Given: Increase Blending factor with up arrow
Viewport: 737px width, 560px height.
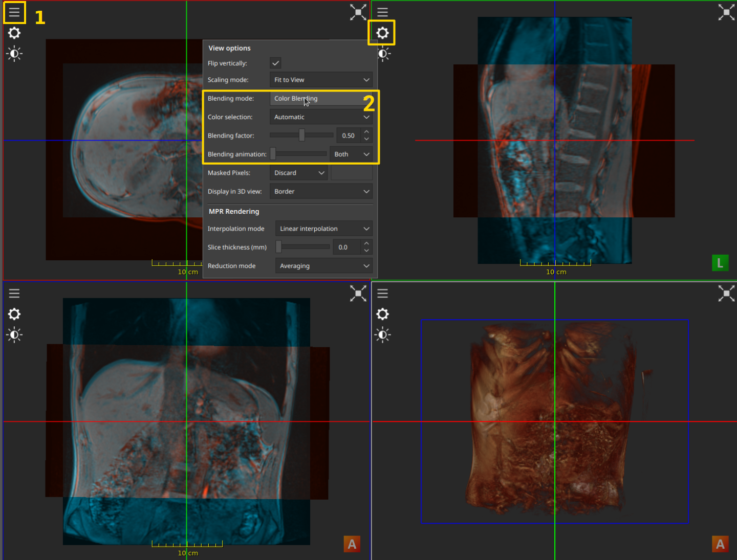Looking at the screenshot, I should click(x=366, y=132).
